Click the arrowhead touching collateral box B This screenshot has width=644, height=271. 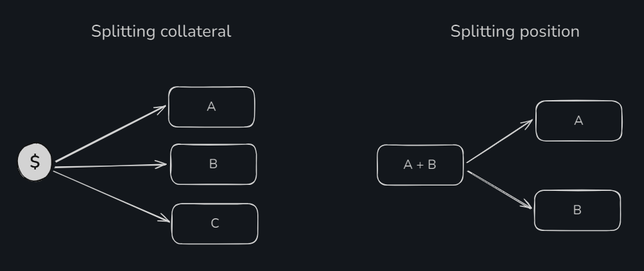(163, 164)
